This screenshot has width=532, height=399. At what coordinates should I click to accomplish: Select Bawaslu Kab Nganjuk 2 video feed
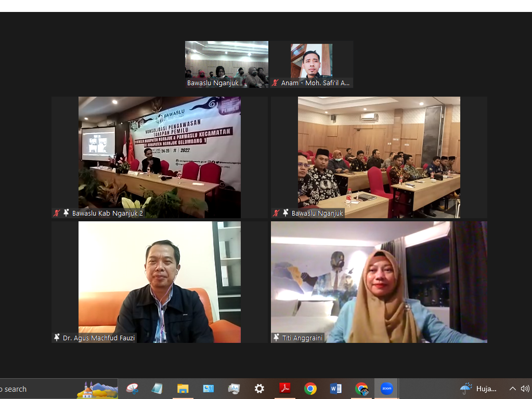pos(159,156)
